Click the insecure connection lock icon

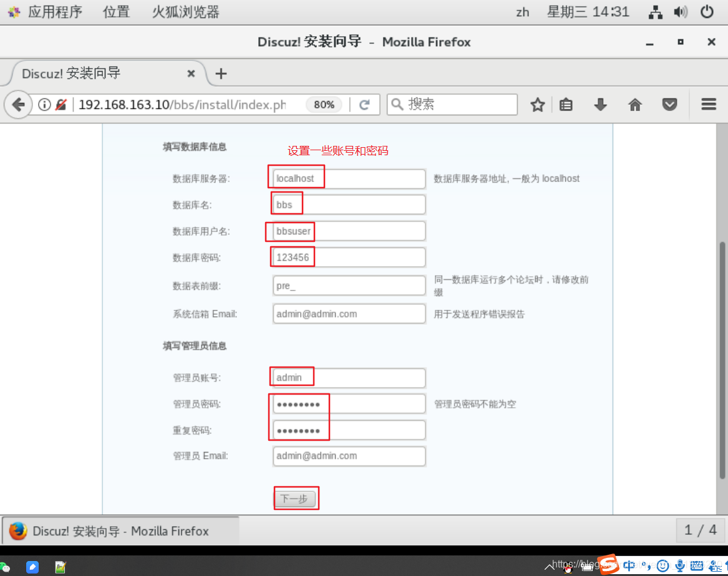click(x=61, y=104)
